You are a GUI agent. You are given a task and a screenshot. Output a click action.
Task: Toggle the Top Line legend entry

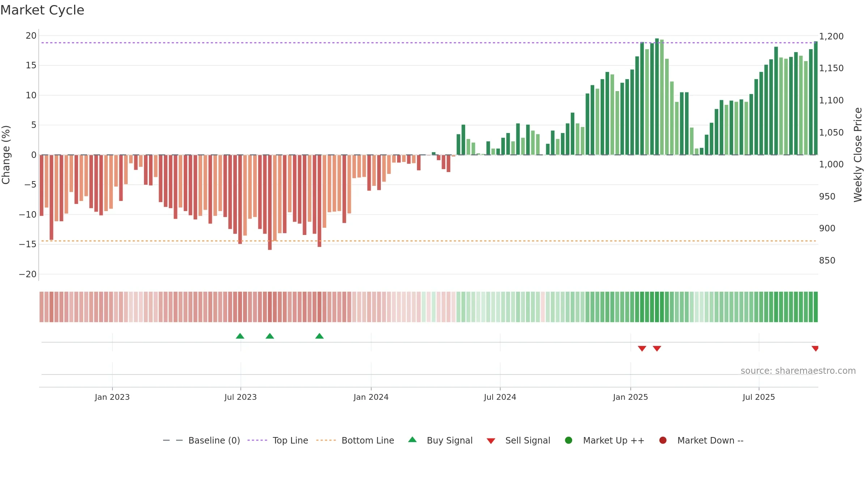(278, 440)
